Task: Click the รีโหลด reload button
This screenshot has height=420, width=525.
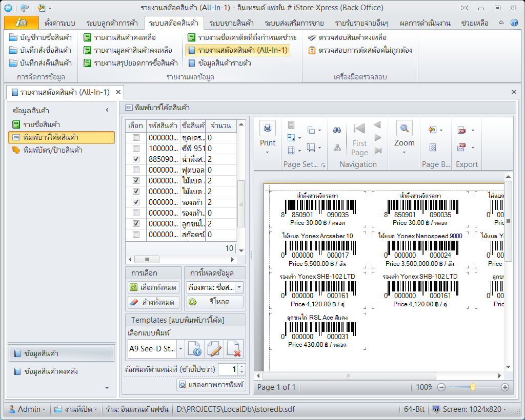Action: point(215,302)
